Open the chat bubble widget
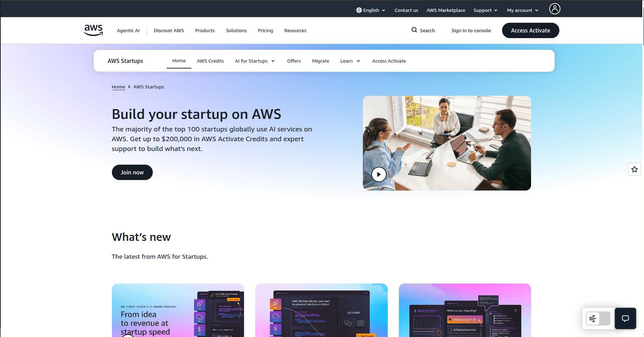This screenshot has width=644, height=337. [625, 318]
